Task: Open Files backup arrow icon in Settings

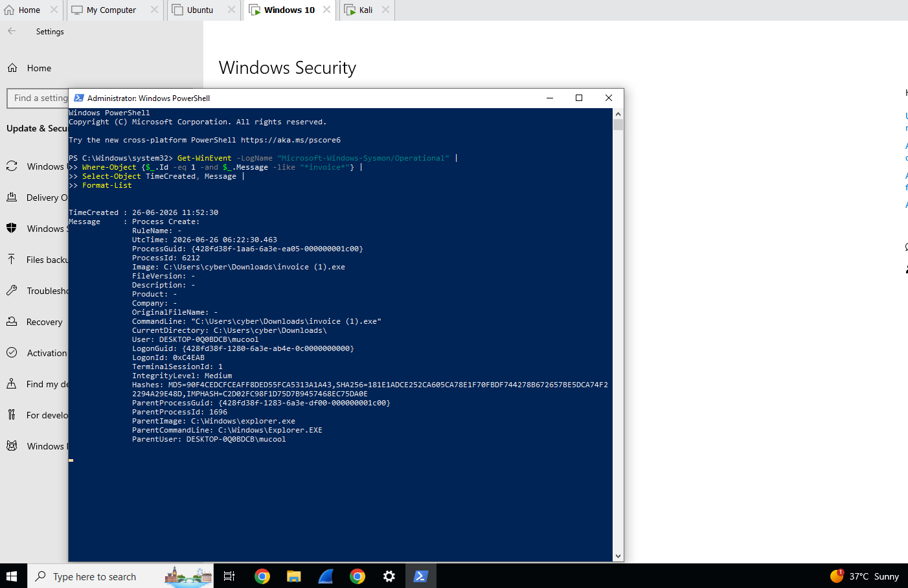Action: tap(12, 260)
